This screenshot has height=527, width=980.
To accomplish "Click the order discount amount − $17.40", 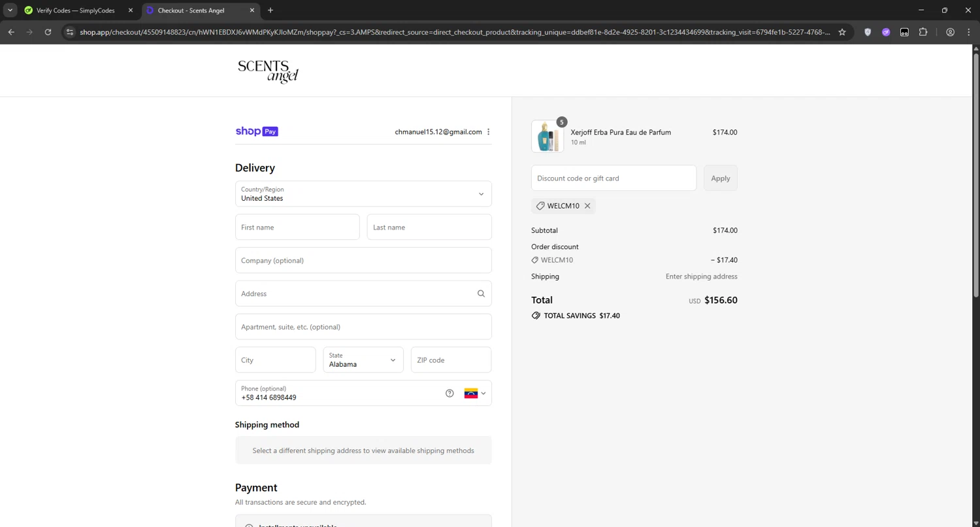I will click(x=724, y=260).
